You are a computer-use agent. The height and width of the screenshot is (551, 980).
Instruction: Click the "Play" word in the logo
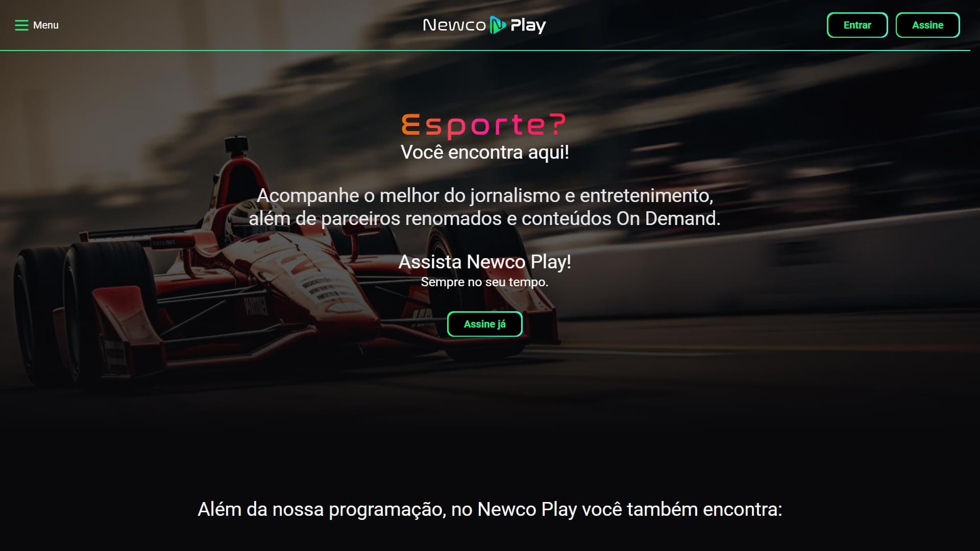click(x=528, y=26)
